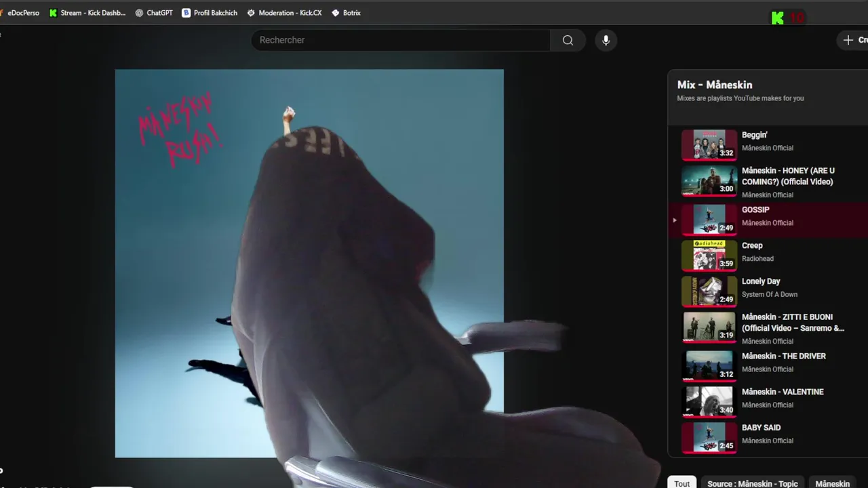Click the magnifier search button
This screenshot has height=488, width=868.
(x=568, y=40)
